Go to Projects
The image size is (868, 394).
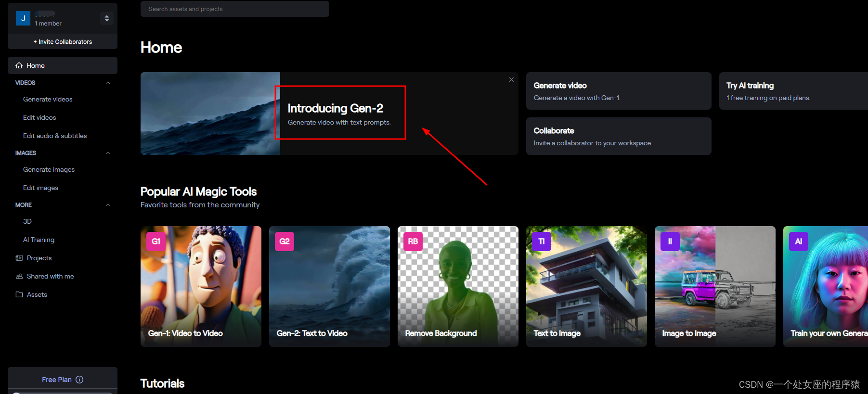pyautogui.click(x=39, y=258)
